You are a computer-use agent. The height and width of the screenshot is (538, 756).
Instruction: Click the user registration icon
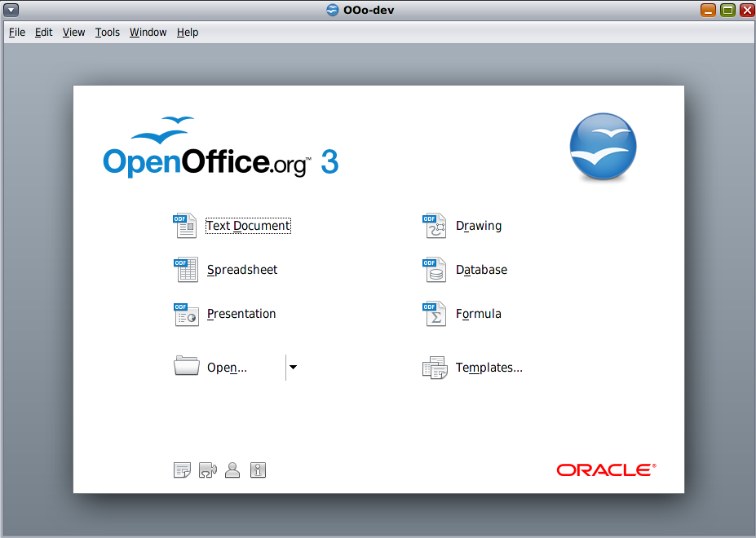coord(232,470)
